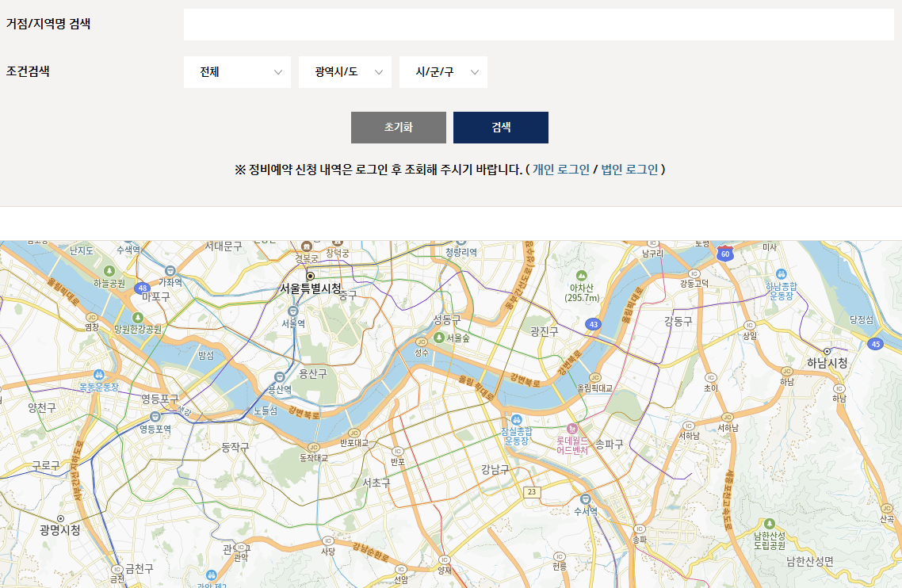Open the 개인 로그인 link
This screenshot has height=588, width=902.
(561, 169)
